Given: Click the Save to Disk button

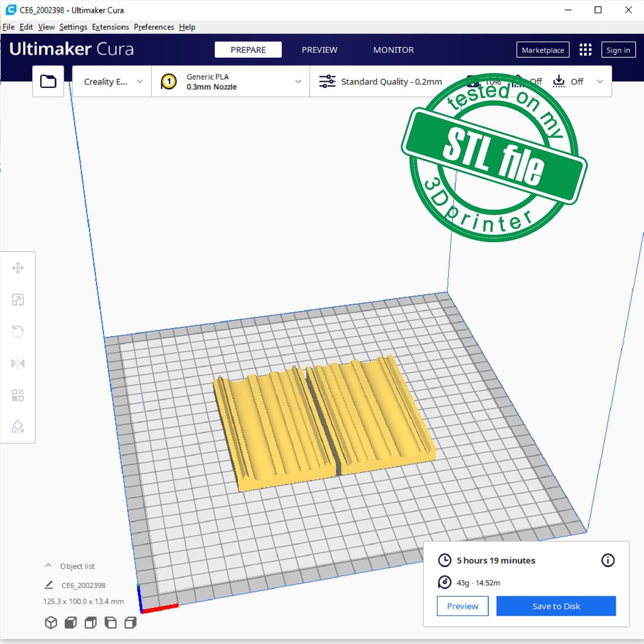Looking at the screenshot, I should pos(556,606).
